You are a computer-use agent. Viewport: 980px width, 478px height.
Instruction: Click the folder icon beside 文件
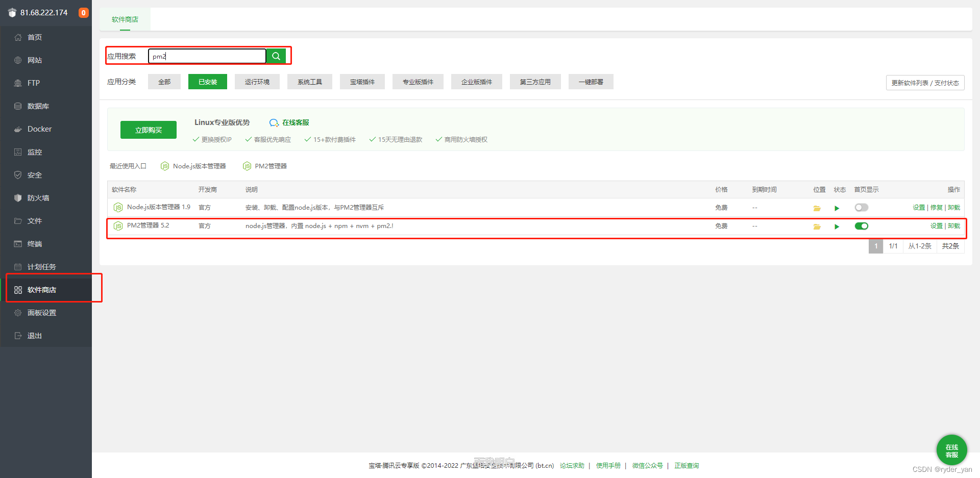(x=18, y=221)
